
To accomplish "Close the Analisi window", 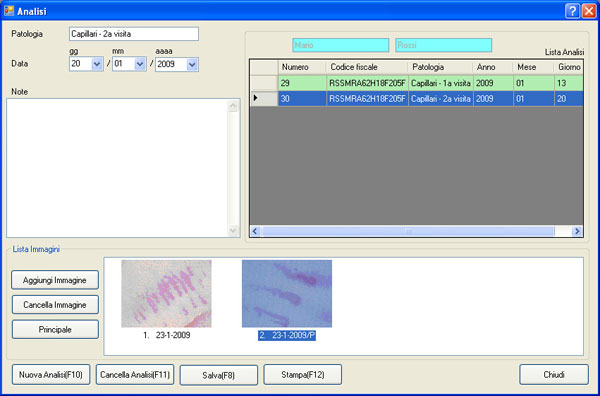I will [x=589, y=11].
